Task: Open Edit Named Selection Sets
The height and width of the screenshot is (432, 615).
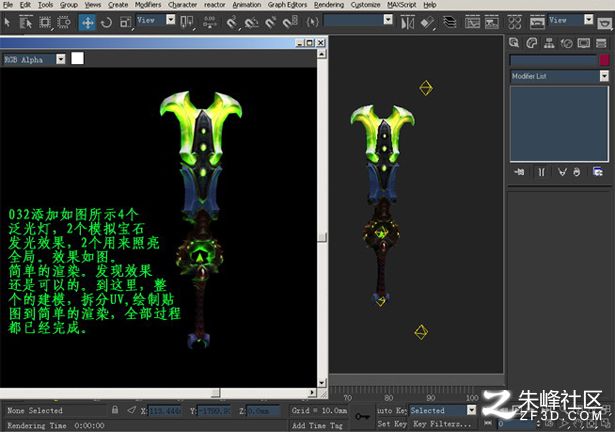Action: coord(312,22)
